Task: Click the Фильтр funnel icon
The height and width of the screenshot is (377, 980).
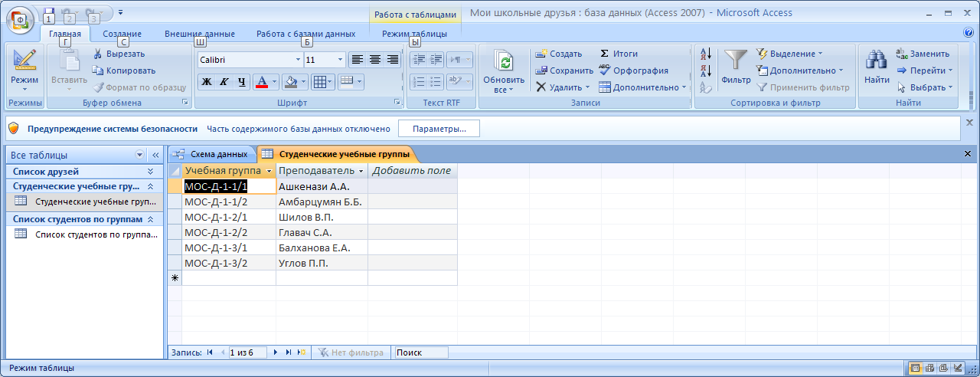Action: point(737,61)
